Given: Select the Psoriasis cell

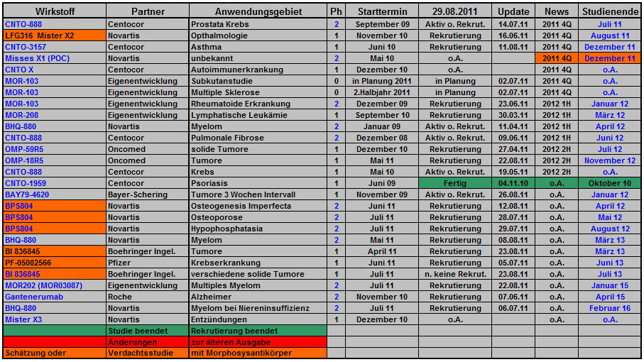Looking at the screenshot, I should click(258, 183).
